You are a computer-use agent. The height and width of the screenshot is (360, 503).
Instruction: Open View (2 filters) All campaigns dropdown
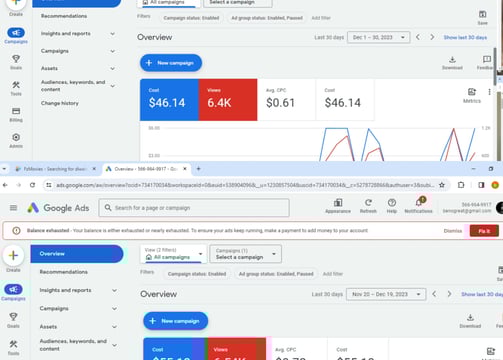pos(174,254)
